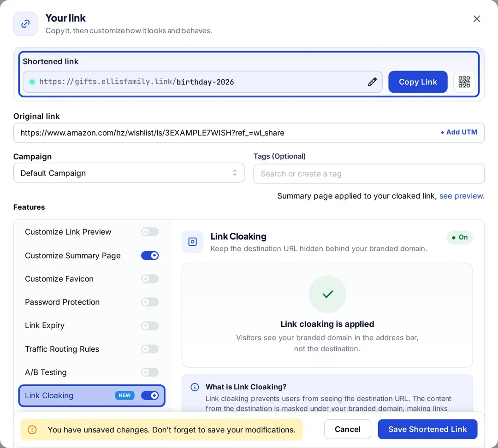Edit the shortened link with pencil icon
The width and height of the screenshot is (498, 448).
point(372,82)
